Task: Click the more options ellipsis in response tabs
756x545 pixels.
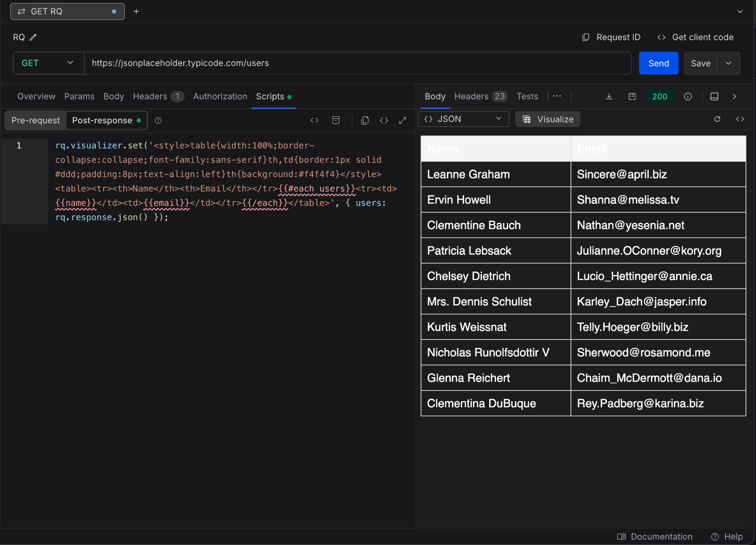Action: point(557,96)
